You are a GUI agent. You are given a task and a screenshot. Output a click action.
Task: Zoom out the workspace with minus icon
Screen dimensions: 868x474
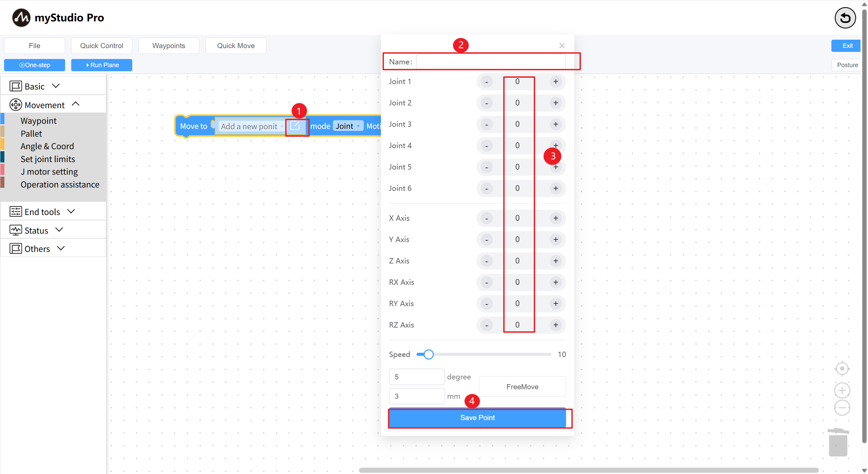(842, 408)
